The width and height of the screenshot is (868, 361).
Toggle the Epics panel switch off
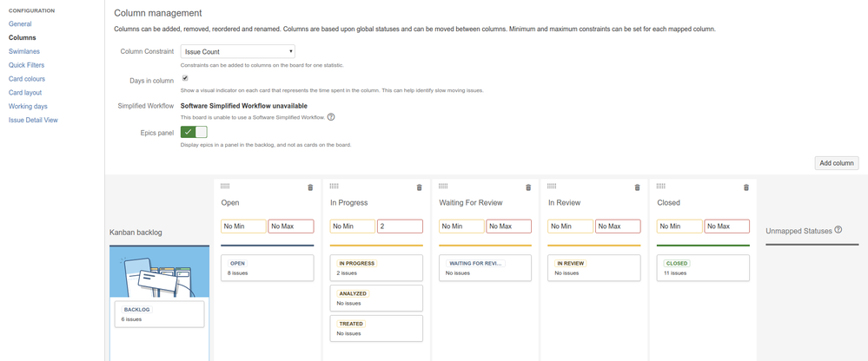click(x=194, y=132)
